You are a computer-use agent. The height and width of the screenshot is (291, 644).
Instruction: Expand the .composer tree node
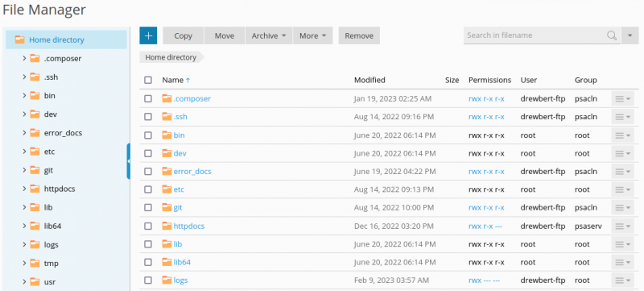pos(25,58)
